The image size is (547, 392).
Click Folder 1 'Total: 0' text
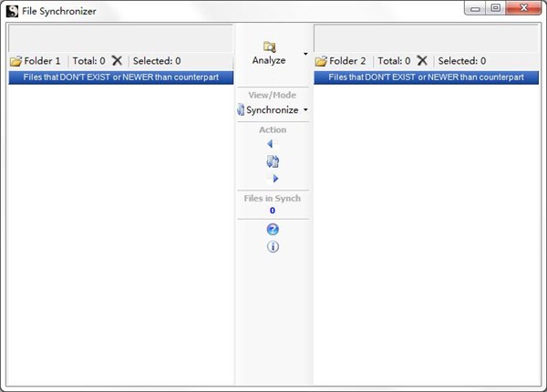(89, 61)
